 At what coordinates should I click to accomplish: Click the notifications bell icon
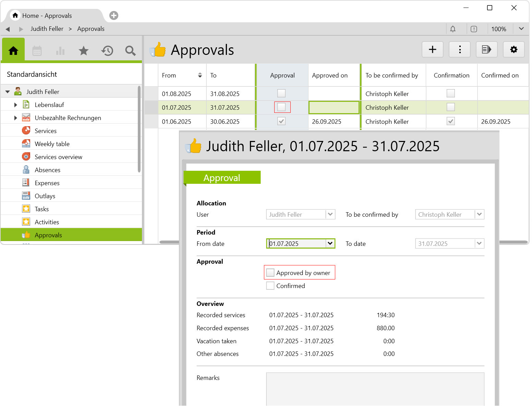[453, 29]
